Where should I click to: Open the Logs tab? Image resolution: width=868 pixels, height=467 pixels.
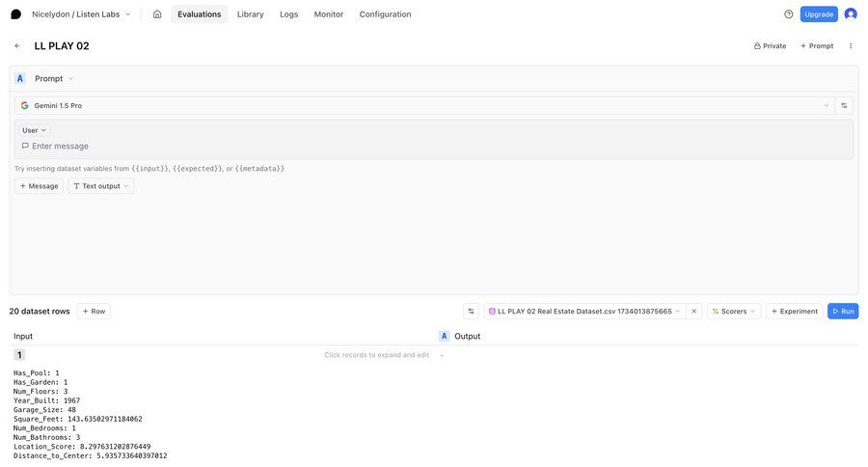pos(288,14)
